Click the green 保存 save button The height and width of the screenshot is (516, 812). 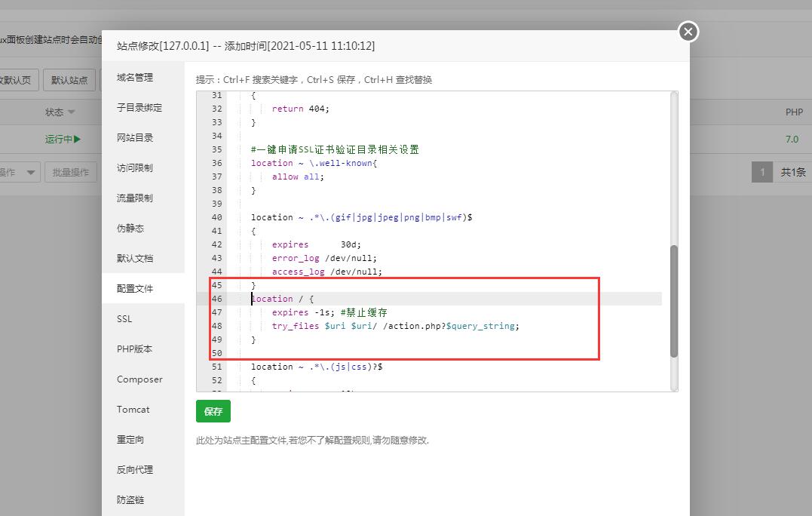click(213, 411)
